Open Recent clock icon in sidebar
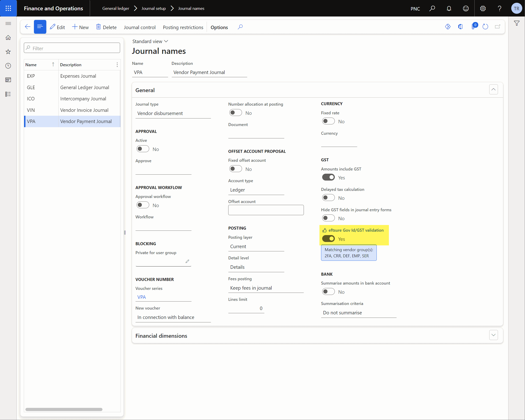The height and width of the screenshot is (420, 525). pyautogui.click(x=8, y=66)
